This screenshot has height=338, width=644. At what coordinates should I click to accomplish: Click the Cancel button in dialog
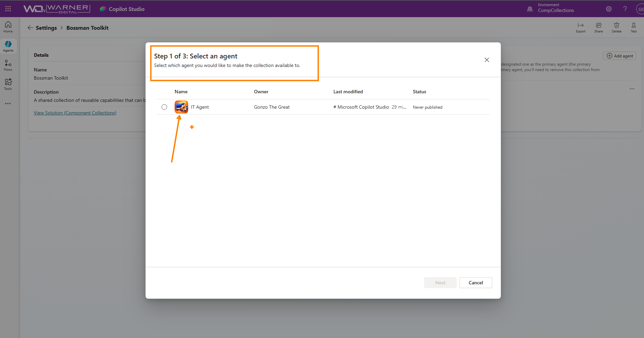pyautogui.click(x=476, y=283)
